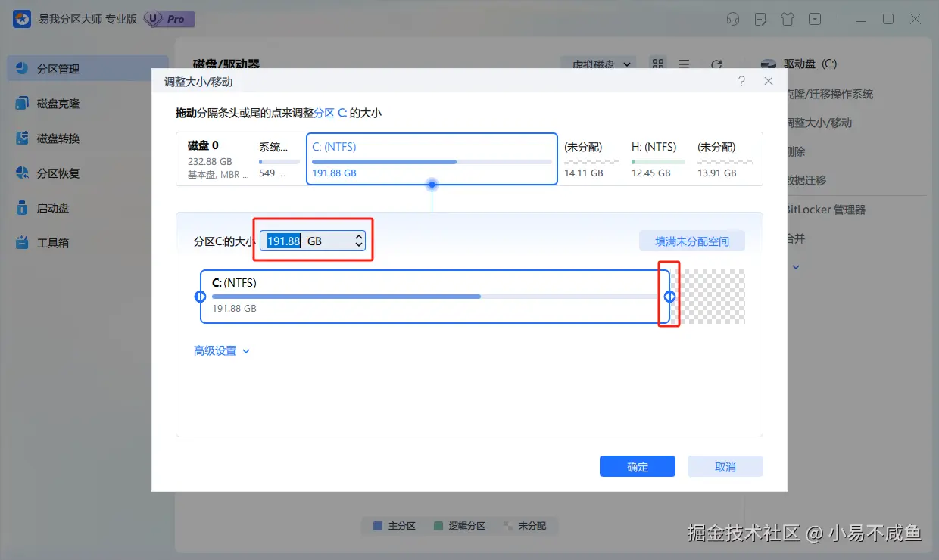Open the skin/theme shirt icon
Screen dimensions: 939x560
[788, 19]
